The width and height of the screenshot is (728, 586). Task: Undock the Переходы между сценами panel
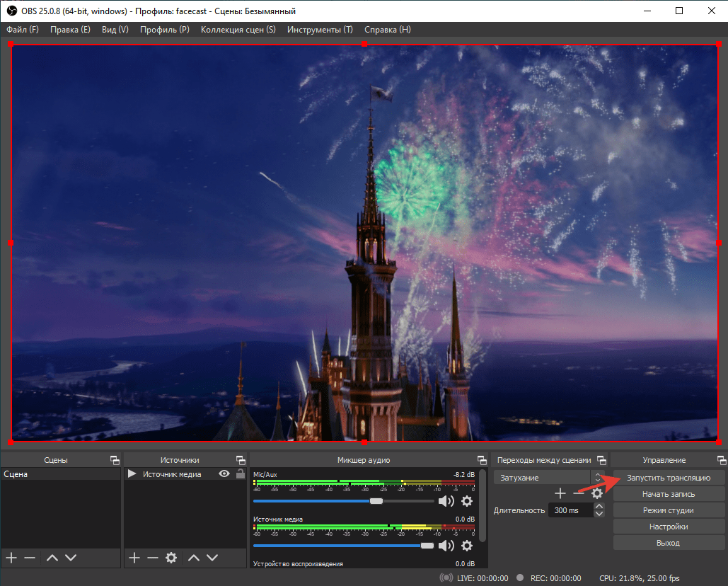pyautogui.click(x=601, y=460)
